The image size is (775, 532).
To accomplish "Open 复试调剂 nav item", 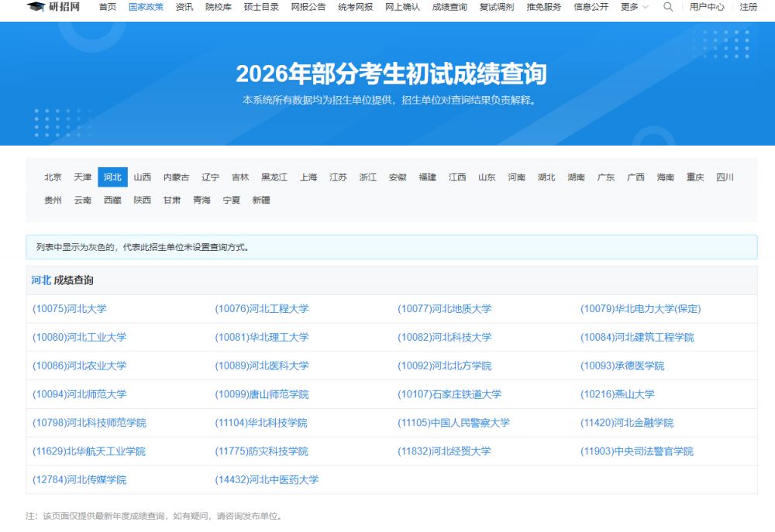I will [497, 7].
